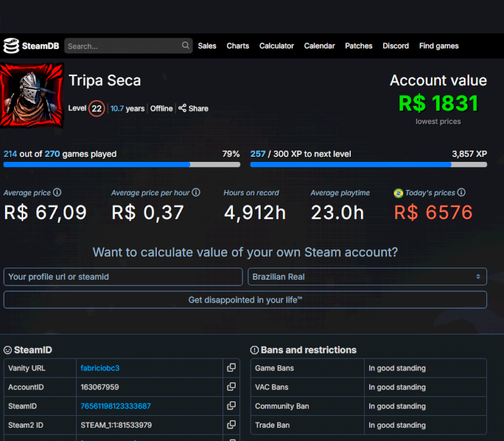Click the games played progress bar
The height and width of the screenshot is (441, 504).
(x=122, y=164)
